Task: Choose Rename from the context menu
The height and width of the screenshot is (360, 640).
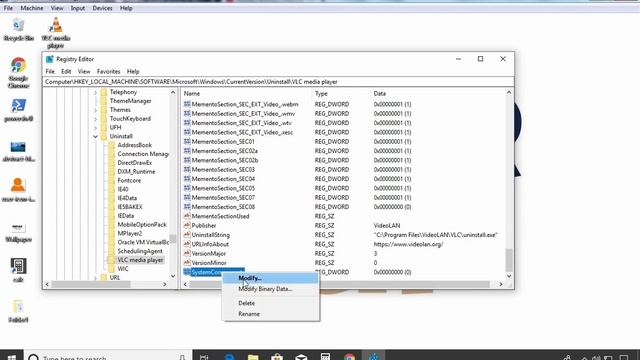Action: tap(271, 314)
